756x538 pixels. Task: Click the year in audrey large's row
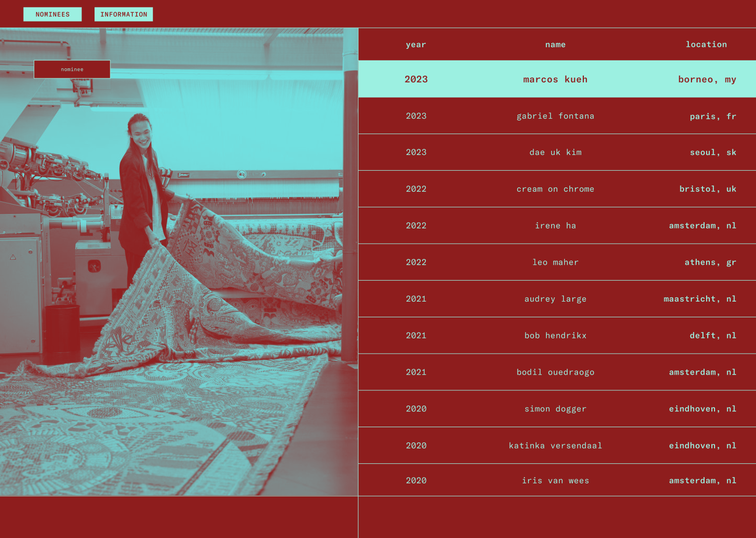(x=416, y=299)
